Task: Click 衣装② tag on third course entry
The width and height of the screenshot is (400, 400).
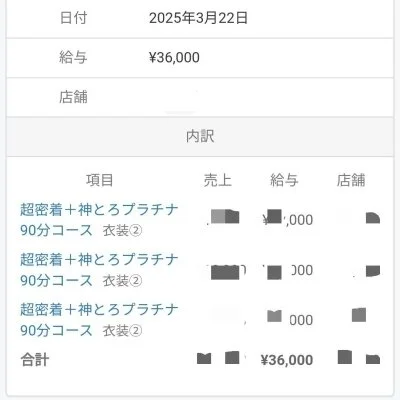Action: point(122,331)
